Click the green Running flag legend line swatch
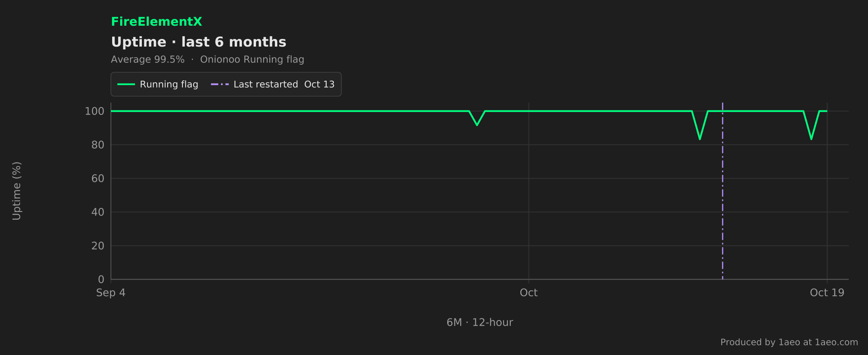This screenshot has width=868, height=355. (126, 84)
